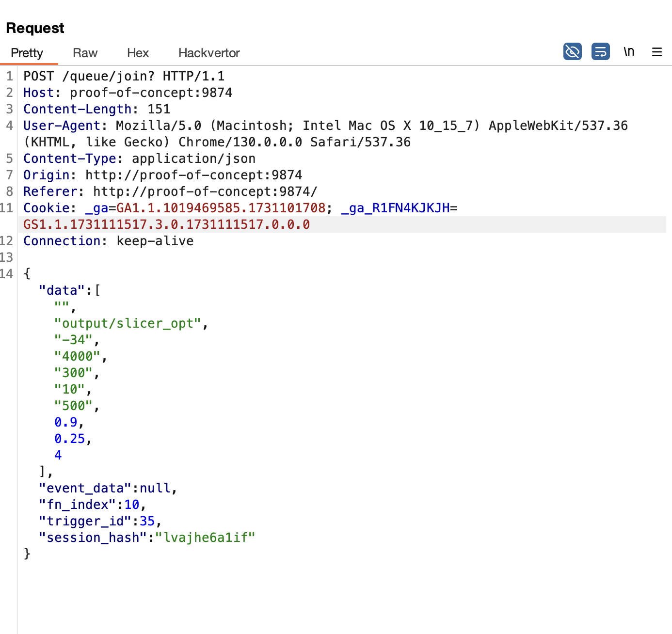672x634 pixels.
Task: Click the Chrome/130.0.0.0 Safari/537.36 continuation line
Action: click(217, 142)
